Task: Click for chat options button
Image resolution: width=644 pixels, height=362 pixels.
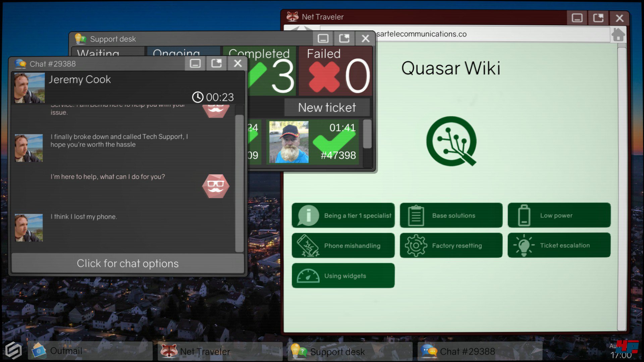Action: click(x=127, y=263)
